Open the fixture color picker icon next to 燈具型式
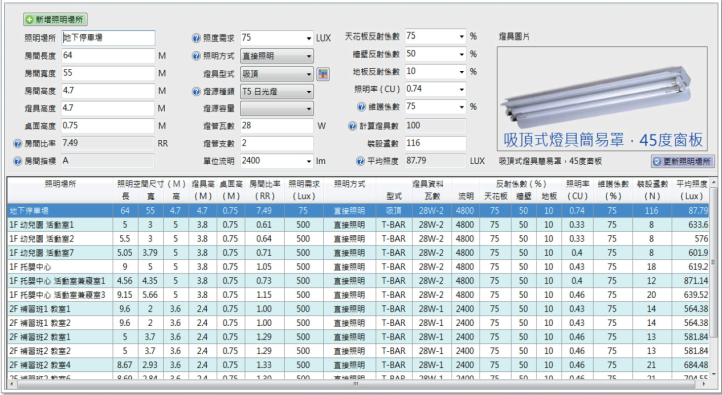The height and width of the screenshot is (395, 722). pyautogui.click(x=323, y=74)
